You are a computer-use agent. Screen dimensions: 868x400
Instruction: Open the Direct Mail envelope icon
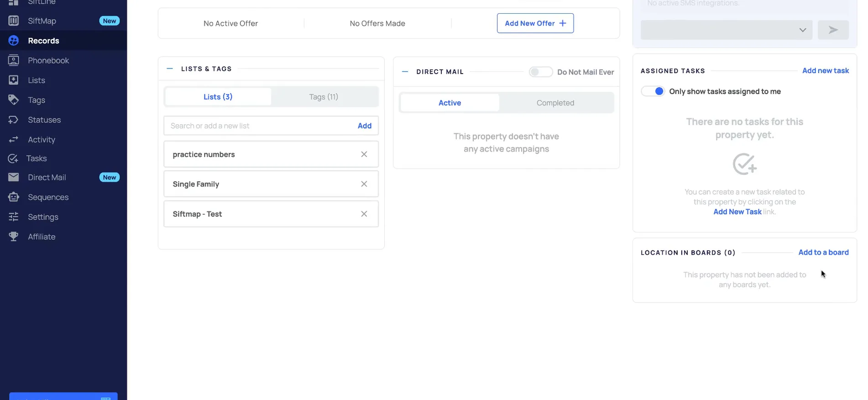14,177
